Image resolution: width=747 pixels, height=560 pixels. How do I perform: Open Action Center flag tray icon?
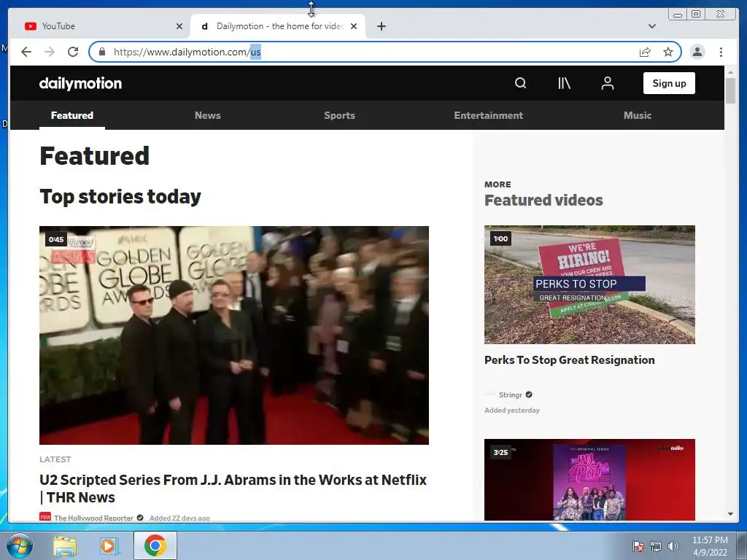pos(638,546)
